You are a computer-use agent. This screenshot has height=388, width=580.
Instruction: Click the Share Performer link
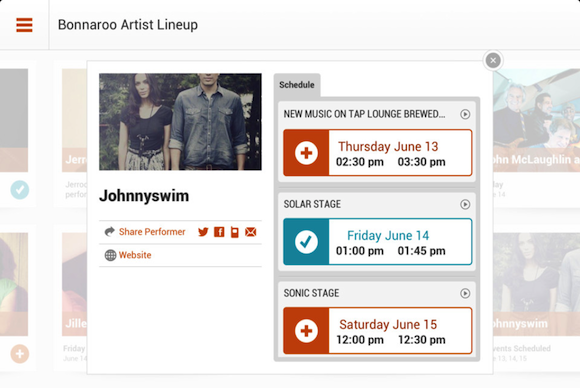[x=152, y=232]
